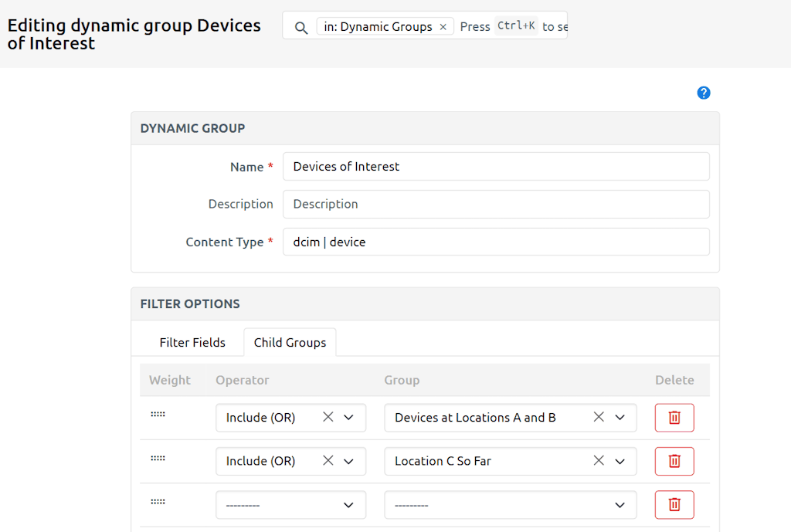Screen dimensions: 791x532
Task: Click the Description input field
Action: coord(496,204)
